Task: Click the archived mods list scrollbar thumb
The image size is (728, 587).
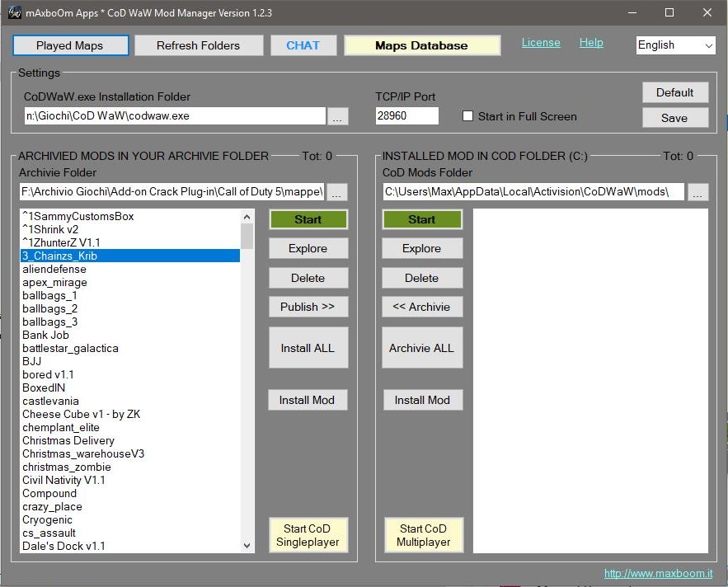Action: [x=247, y=237]
